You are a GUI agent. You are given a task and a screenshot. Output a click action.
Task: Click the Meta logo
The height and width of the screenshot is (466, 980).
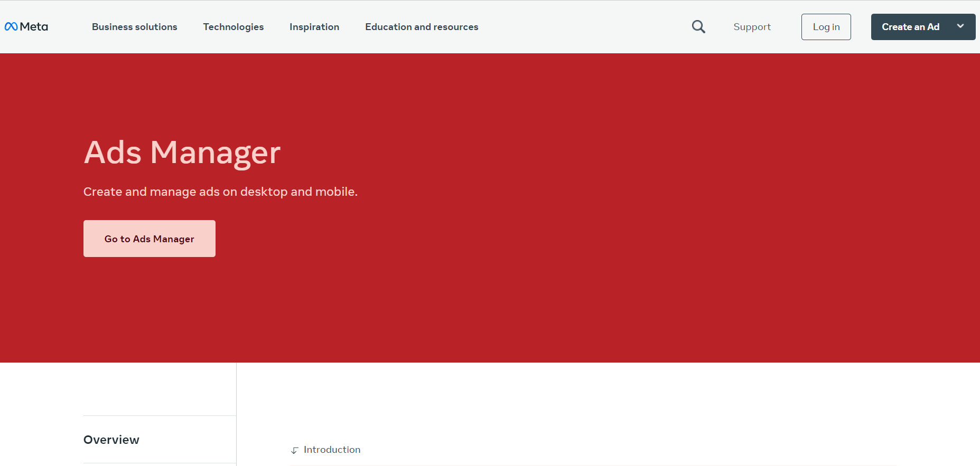pyautogui.click(x=26, y=26)
